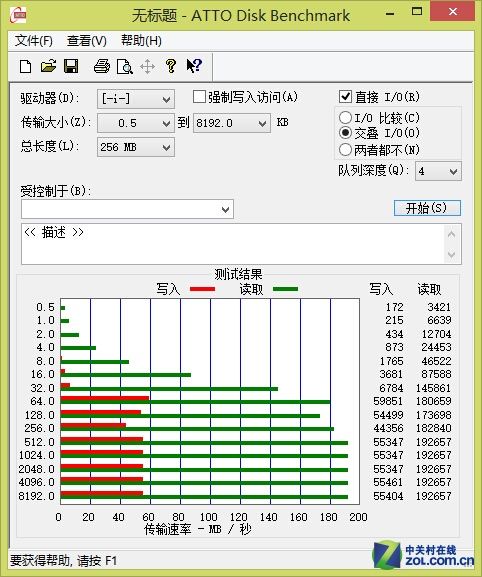Open print preview icon
Image resolution: width=482 pixels, height=577 pixels.
[124, 67]
